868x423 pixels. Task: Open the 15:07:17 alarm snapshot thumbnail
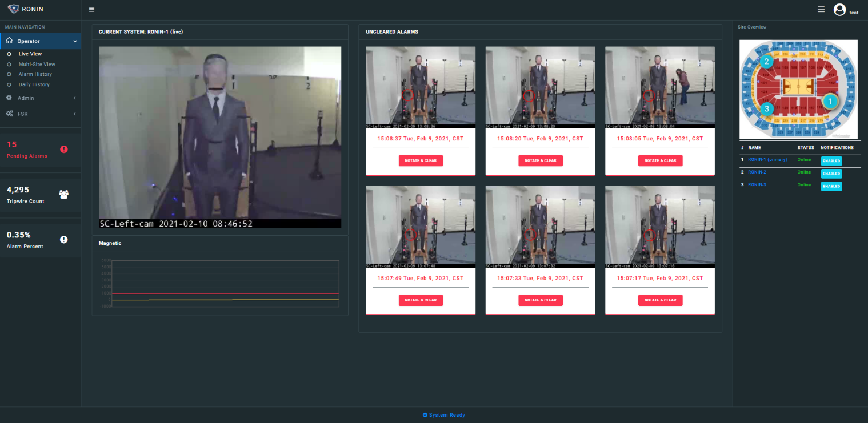(x=660, y=227)
